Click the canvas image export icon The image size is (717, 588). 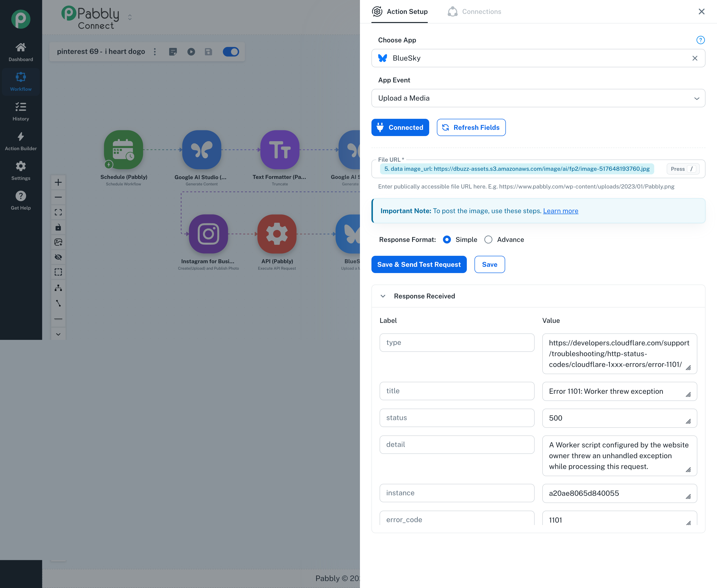[58, 242]
